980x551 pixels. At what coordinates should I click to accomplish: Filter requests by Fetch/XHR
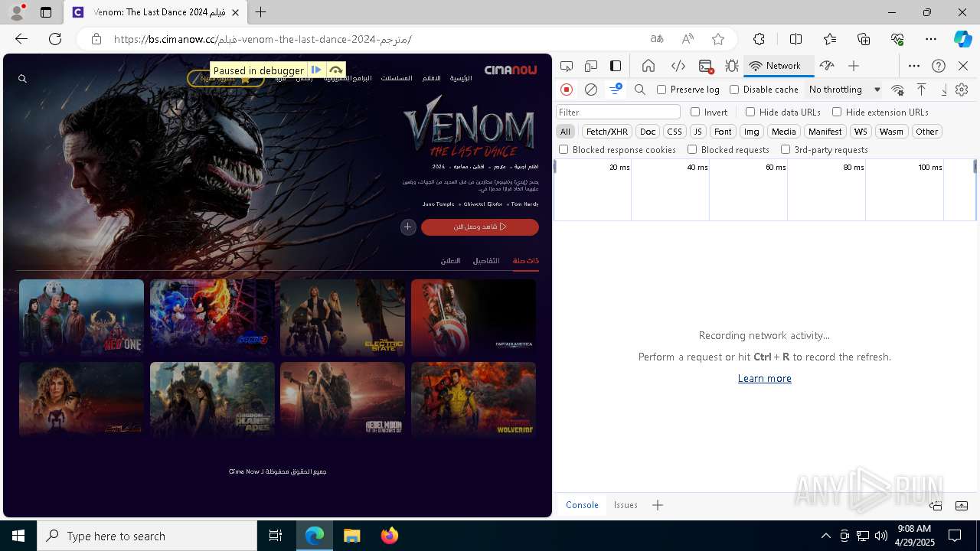click(607, 132)
